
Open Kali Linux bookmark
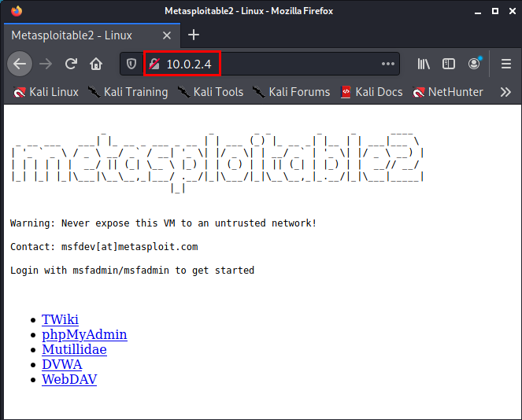[x=46, y=92]
